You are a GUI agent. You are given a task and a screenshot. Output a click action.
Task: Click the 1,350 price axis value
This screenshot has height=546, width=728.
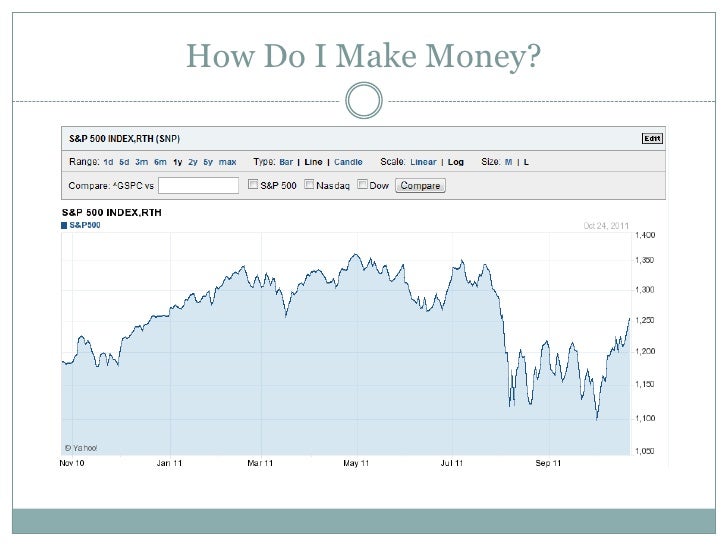pyautogui.click(x=644, y=260)
